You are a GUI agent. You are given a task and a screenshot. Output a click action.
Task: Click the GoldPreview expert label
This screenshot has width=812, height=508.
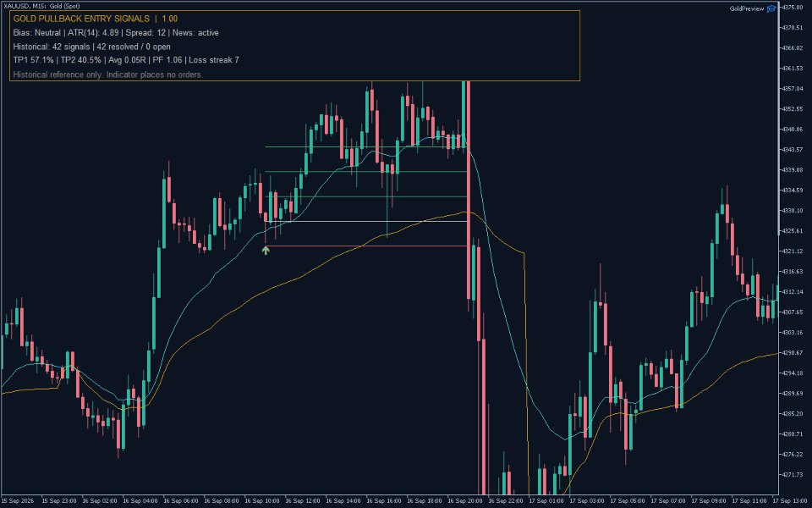[x=746, y=8]
